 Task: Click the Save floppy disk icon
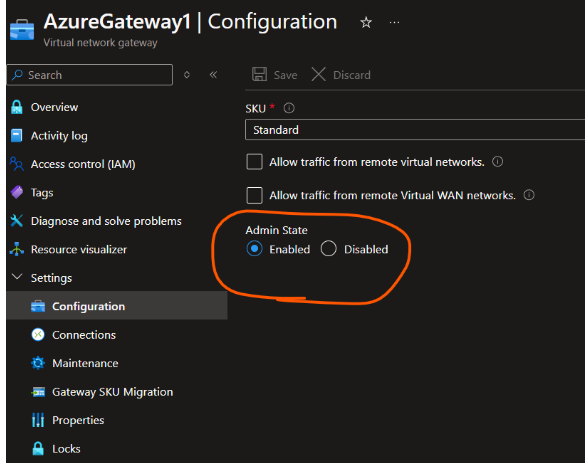tap(259, 74)
